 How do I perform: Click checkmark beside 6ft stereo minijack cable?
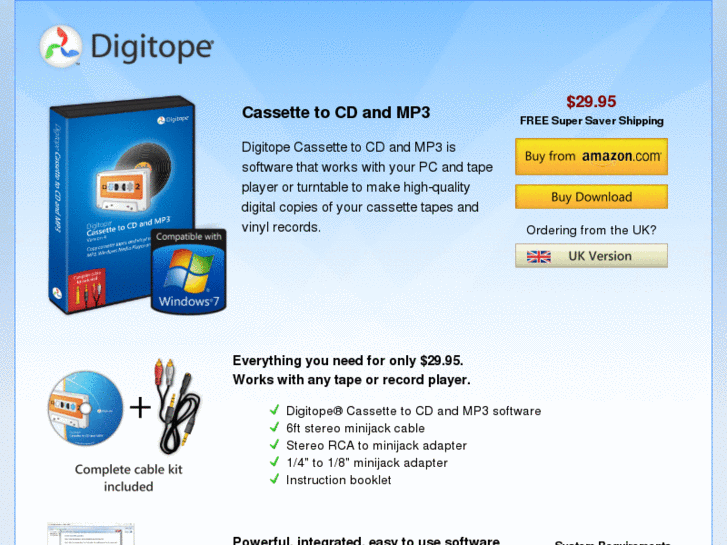(x=274, y=427)
